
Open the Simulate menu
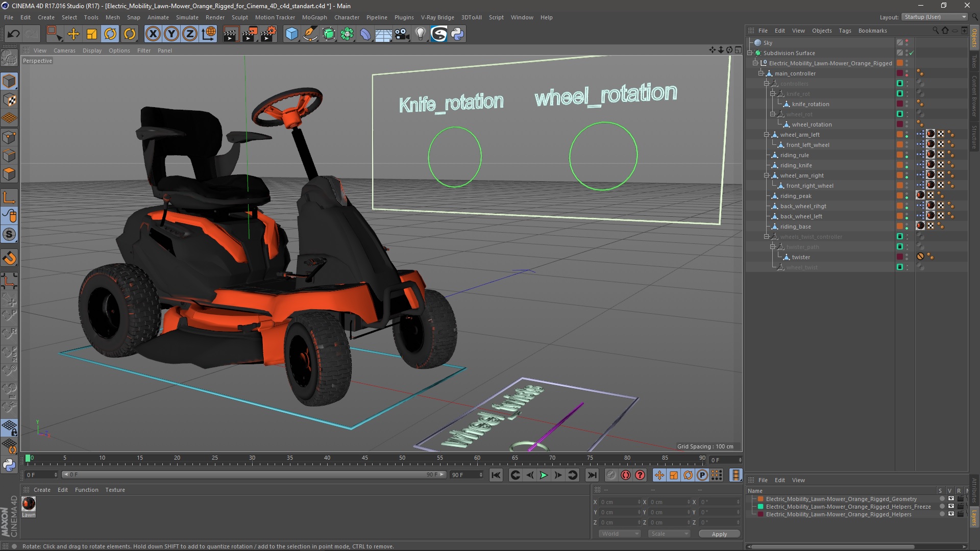click(187, 17)
